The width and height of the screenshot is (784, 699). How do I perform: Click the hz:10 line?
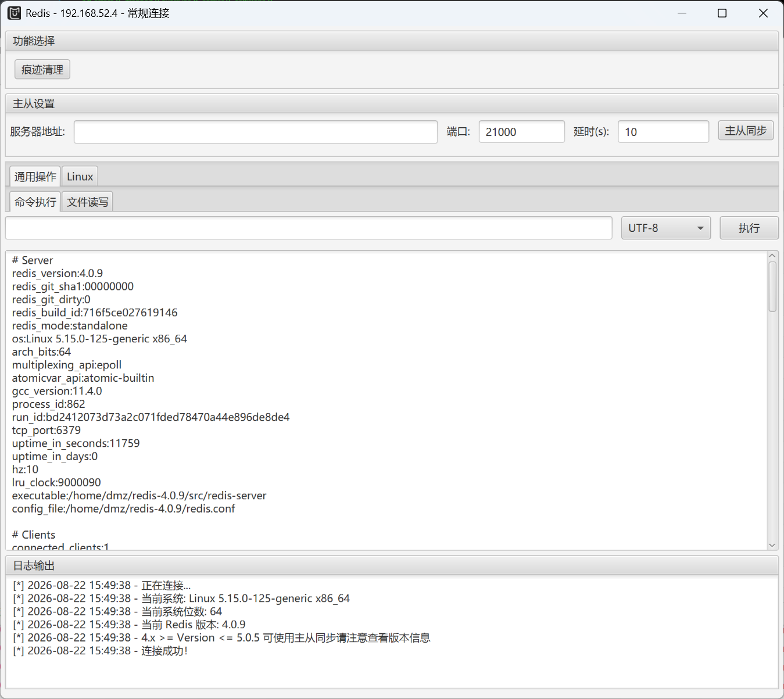pyautogui.click(x=25, y=469)
